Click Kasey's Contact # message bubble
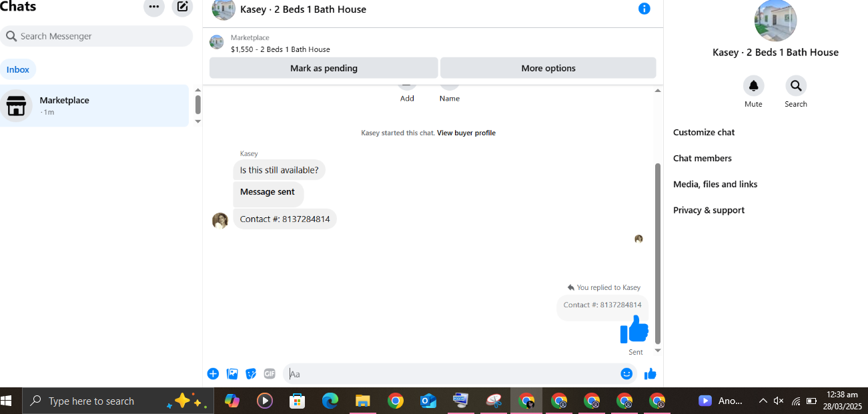Image resolution: width=868 pixels, height=414 pixels. (285, 219)
